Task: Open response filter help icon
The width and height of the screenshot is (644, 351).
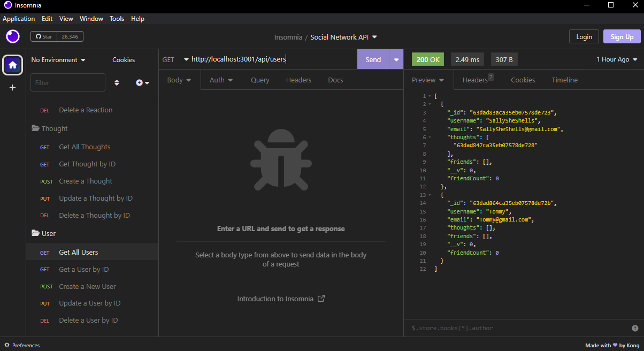Action: pyautogui.click(x=635, y=328)
